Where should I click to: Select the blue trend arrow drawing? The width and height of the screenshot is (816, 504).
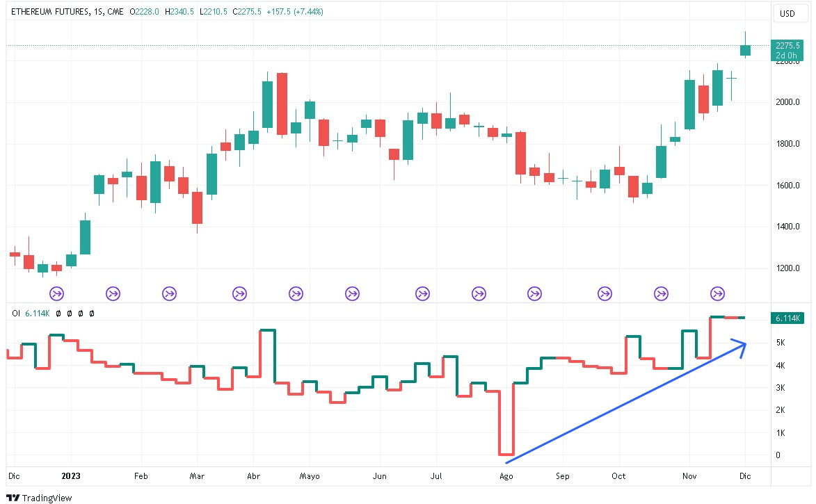tap(626, 402)
